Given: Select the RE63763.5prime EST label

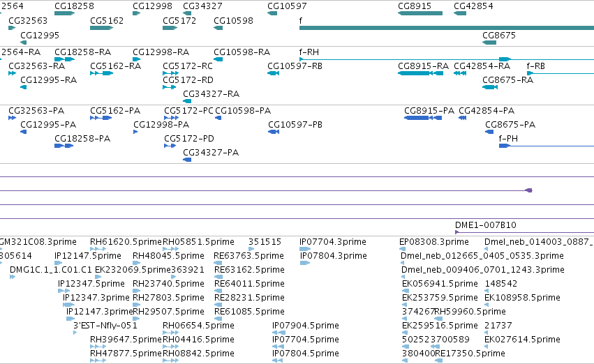Looking at the screenshot, I should coord(248,256).
